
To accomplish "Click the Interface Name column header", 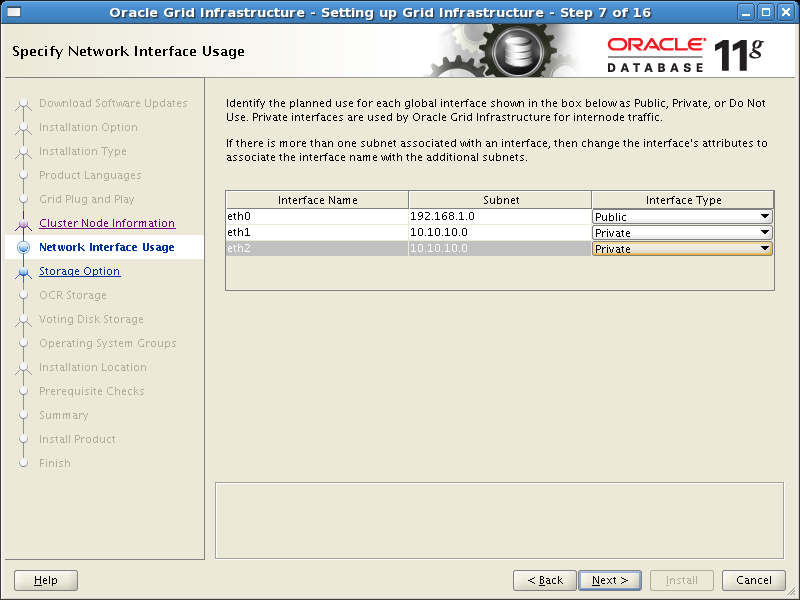I will point(317,200).
